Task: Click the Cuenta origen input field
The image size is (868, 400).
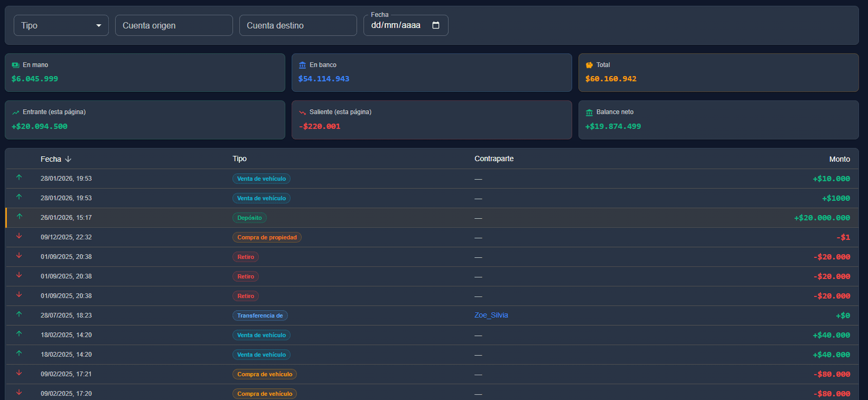Action: [x=174, y=26]
